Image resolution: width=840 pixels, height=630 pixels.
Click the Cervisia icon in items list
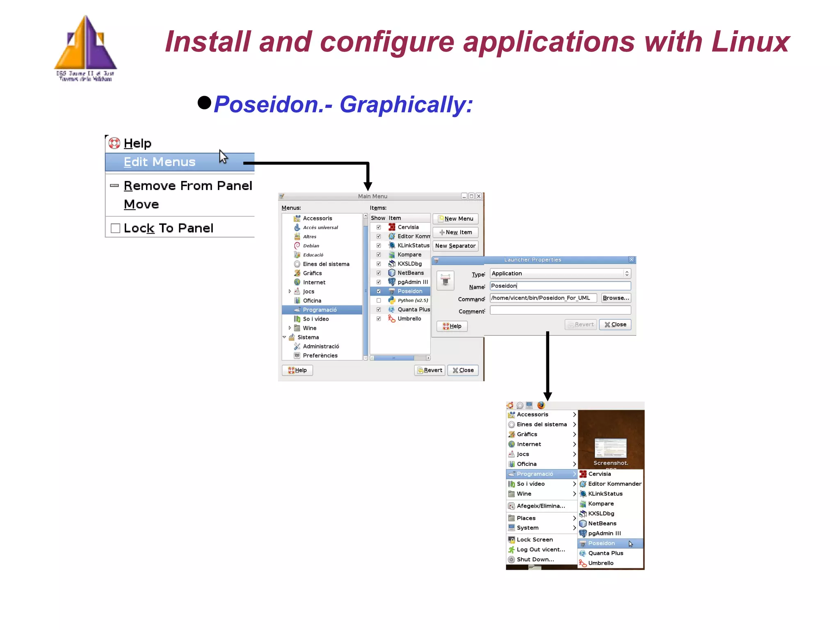point(392,227)
